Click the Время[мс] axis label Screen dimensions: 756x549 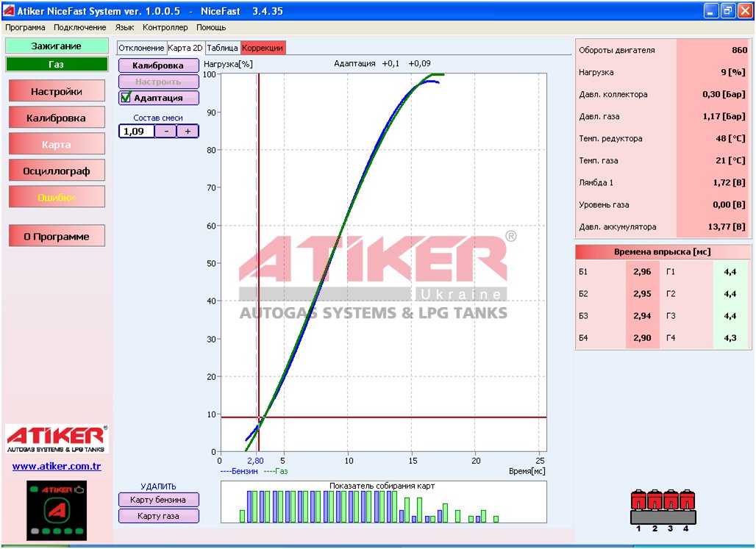click(527, 471)
